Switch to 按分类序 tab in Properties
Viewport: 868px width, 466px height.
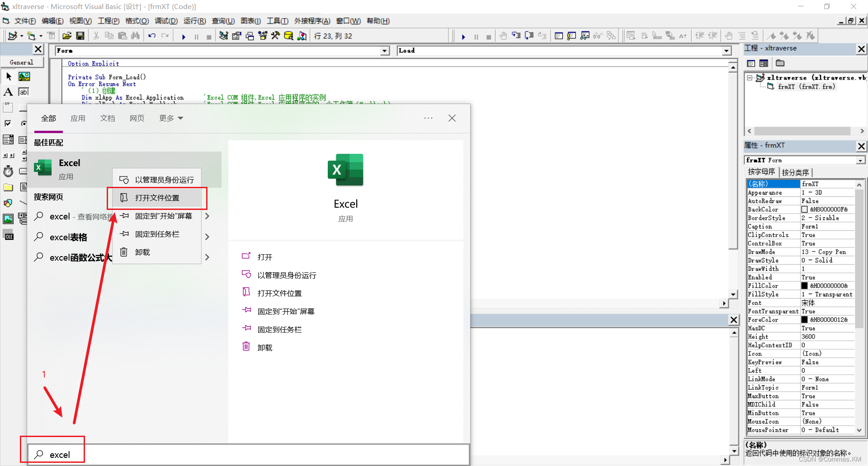(x=795, y=172)
